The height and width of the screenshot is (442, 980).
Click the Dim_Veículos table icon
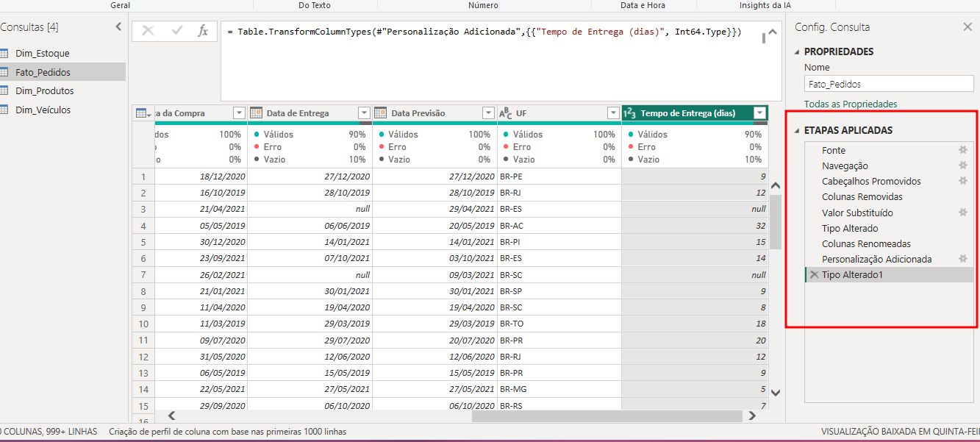tap(4, 110)
